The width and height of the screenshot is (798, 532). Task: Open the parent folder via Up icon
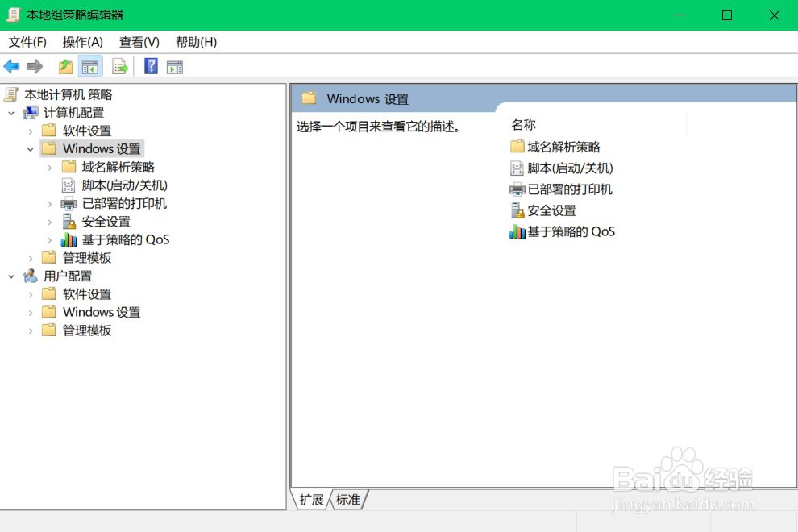(x=64, y=66)
